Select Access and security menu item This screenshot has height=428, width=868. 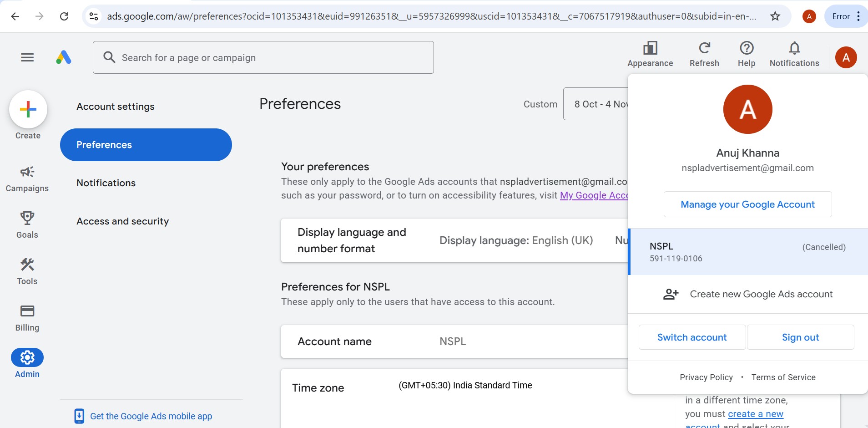coord(123,221)
